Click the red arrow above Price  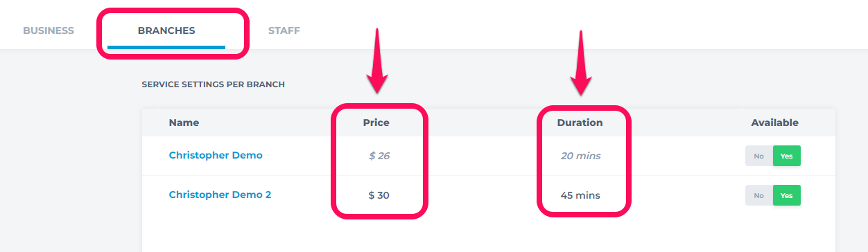point(377,61)
